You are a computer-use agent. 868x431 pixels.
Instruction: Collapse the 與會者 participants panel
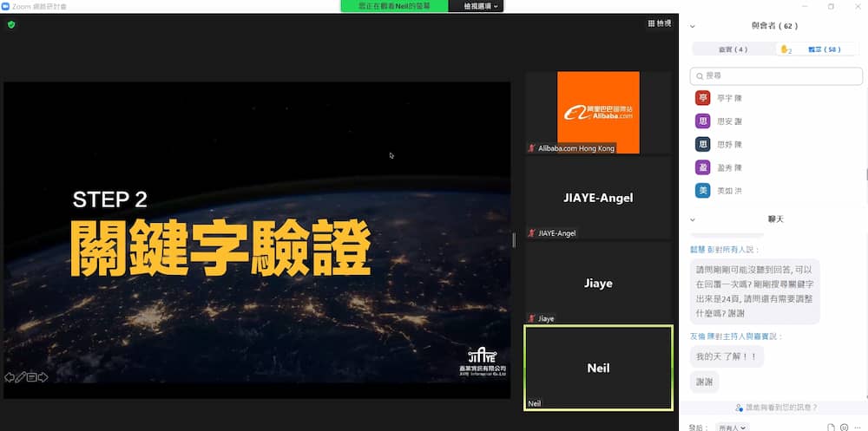[693, 26]
